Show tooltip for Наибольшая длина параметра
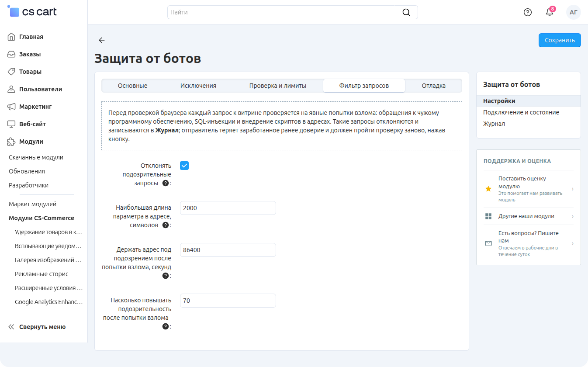 [166, 225]
